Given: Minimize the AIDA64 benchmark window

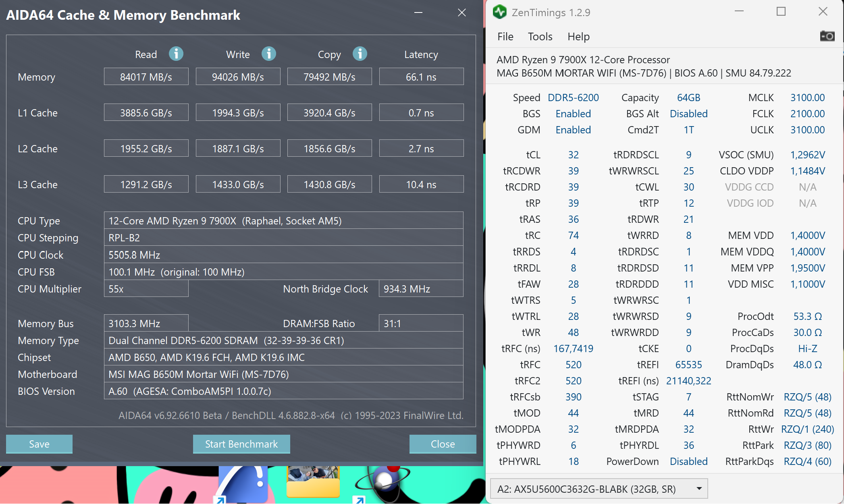Looking at the screenshot, I should tap(418, 13).
